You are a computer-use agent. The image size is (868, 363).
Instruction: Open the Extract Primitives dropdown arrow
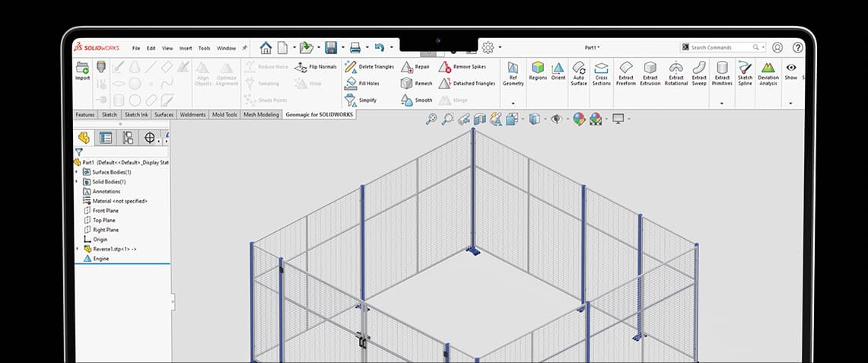722,103
